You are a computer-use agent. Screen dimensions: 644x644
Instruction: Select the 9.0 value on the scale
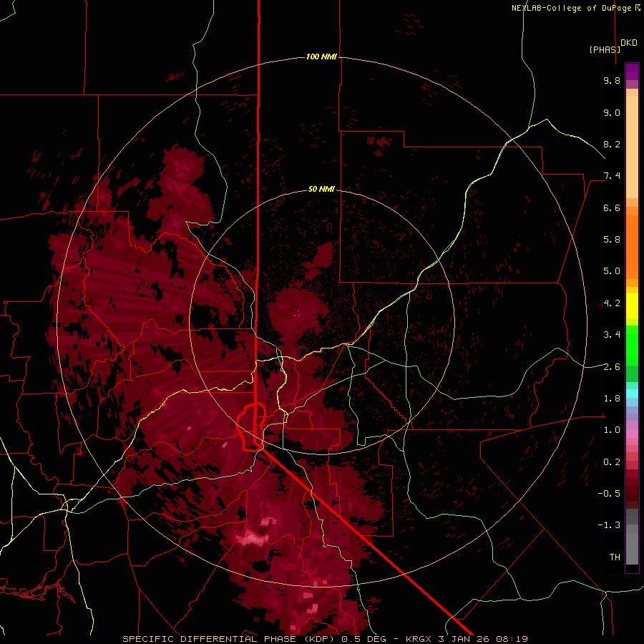tap(612, 112)
